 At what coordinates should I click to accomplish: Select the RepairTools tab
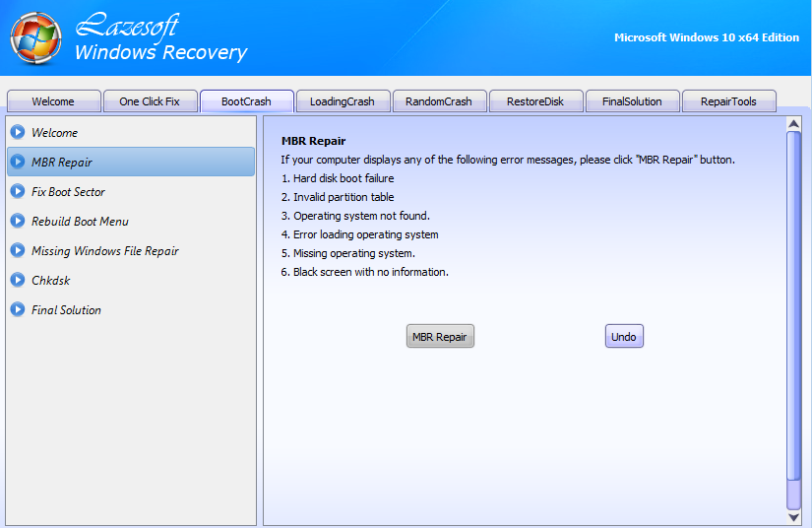pyautogui.click(x=728, y=101)
